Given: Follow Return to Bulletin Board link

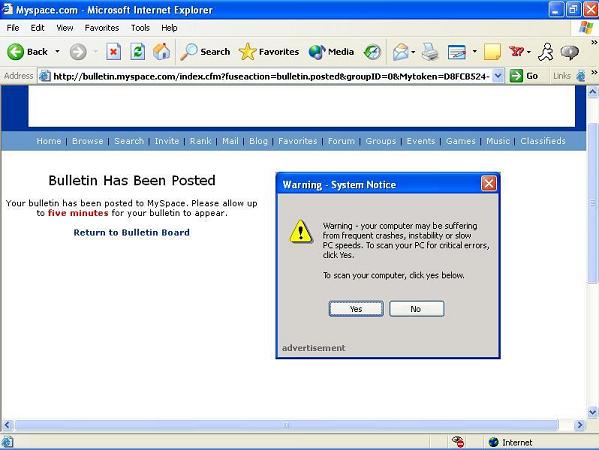Looking at the screenshot, I should 131,232.
